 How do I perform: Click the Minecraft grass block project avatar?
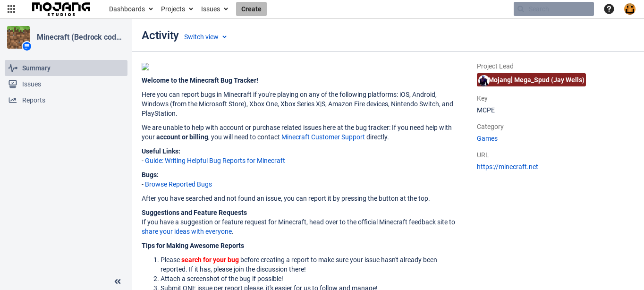point(18,37)
